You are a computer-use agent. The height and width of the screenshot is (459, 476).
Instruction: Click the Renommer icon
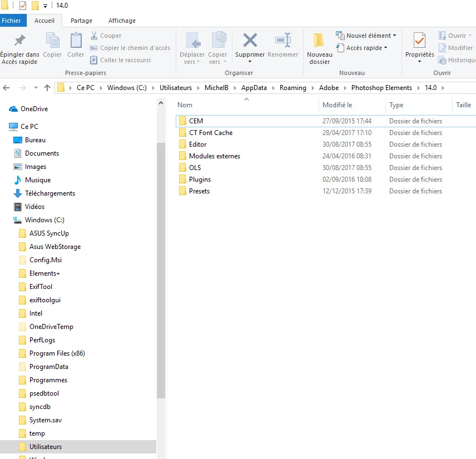pos(283,40)
